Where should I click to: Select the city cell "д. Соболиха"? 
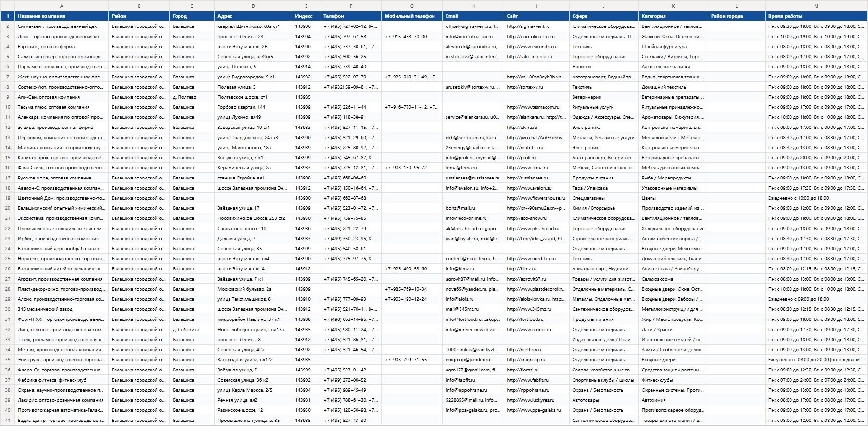192,330
